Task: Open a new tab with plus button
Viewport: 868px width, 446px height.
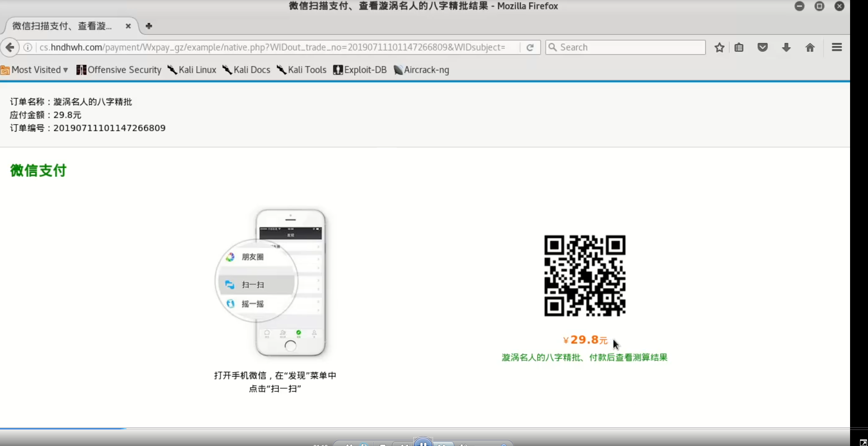Action: pyautogui.click(x=149, y=26)
